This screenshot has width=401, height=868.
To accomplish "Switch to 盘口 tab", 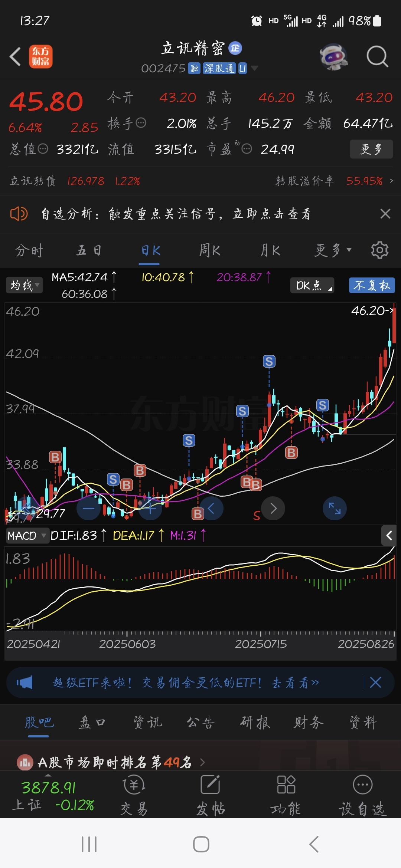I will point(92,722).
